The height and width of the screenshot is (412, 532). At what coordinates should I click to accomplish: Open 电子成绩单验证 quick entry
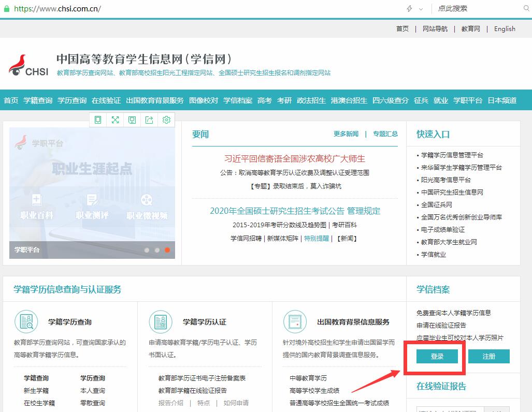tap(443, 230)
